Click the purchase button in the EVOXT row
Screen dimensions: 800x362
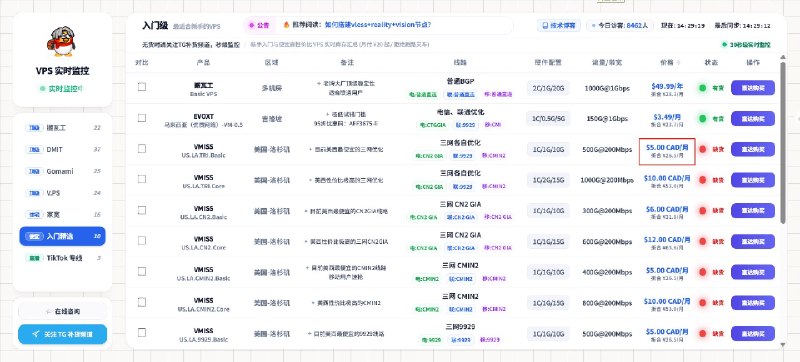pos(753,118)
